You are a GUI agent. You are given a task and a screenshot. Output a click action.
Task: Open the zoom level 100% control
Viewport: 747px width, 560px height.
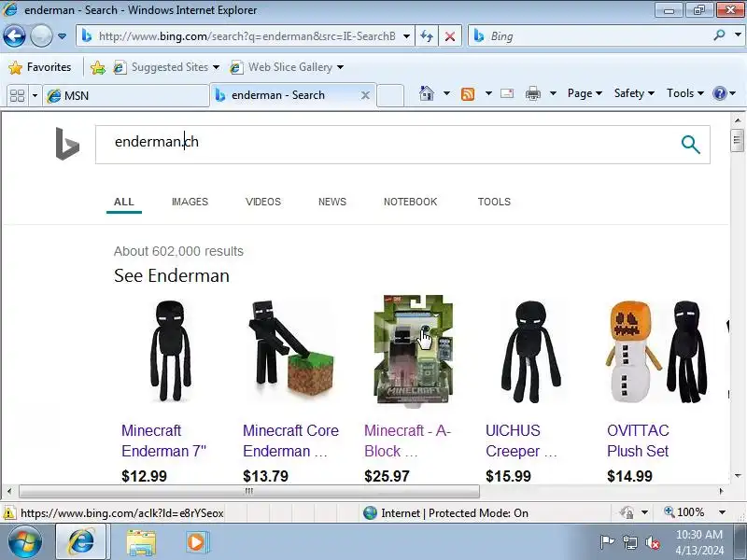pos(695,512)
